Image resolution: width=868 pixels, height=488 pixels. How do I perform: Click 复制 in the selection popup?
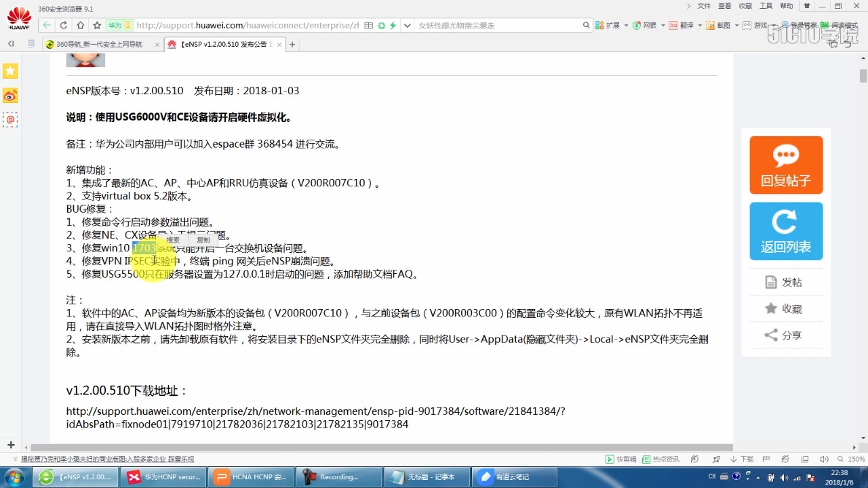tap(203, 240)
